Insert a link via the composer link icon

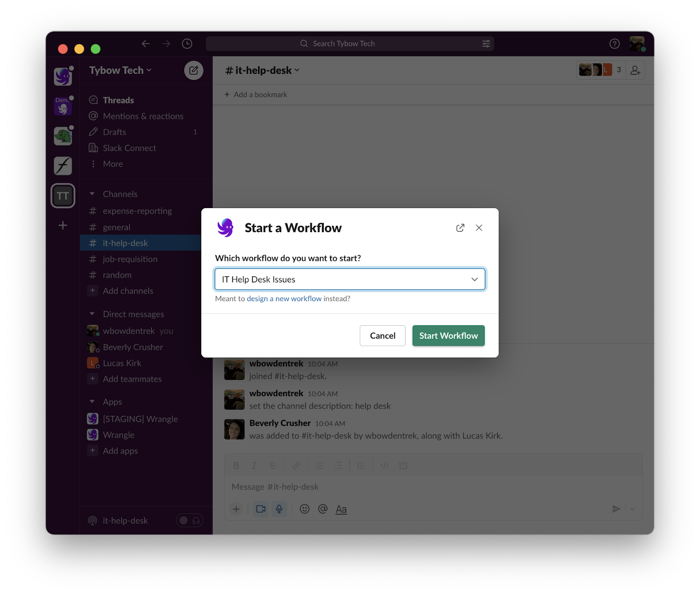296,466
